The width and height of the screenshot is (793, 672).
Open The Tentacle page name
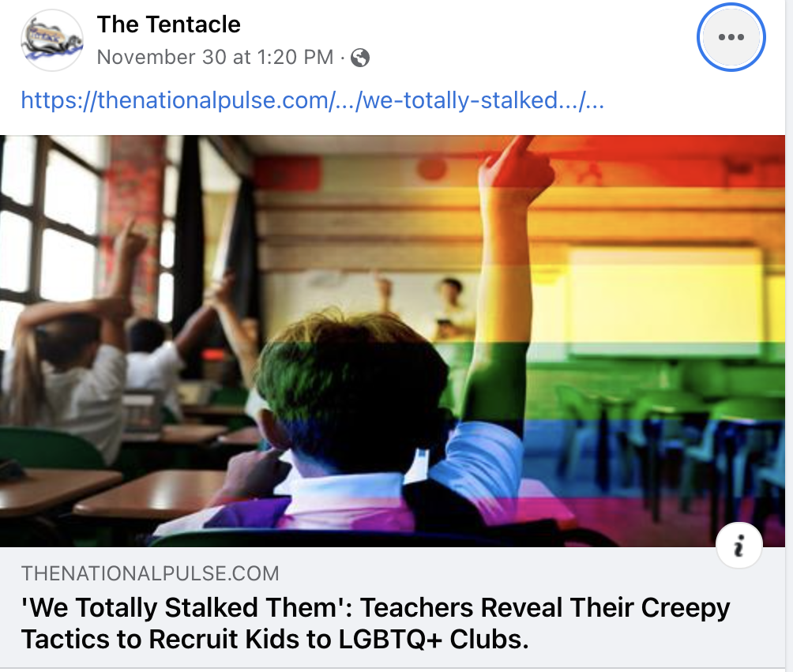[x=168, y=24]
